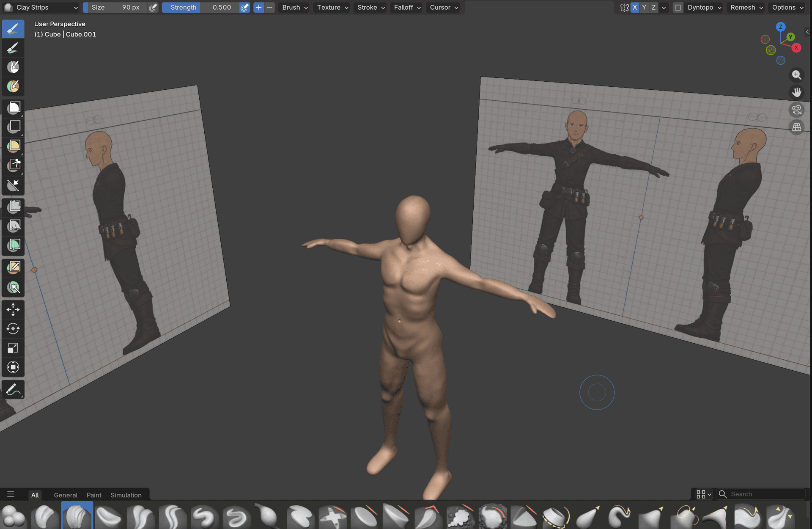Switch to the General asset tab
The width and height of the screenshot is (812, 529).
click(x=66, y=495)
